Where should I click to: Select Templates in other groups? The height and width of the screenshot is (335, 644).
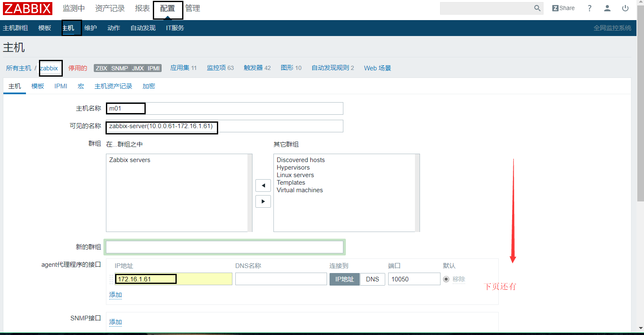[291, 183]
